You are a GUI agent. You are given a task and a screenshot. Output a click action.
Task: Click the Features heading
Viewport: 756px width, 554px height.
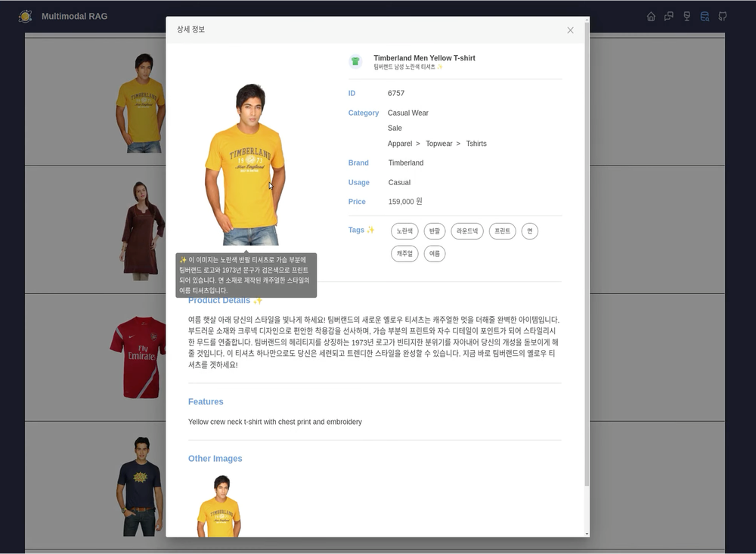tap(206, 401)
